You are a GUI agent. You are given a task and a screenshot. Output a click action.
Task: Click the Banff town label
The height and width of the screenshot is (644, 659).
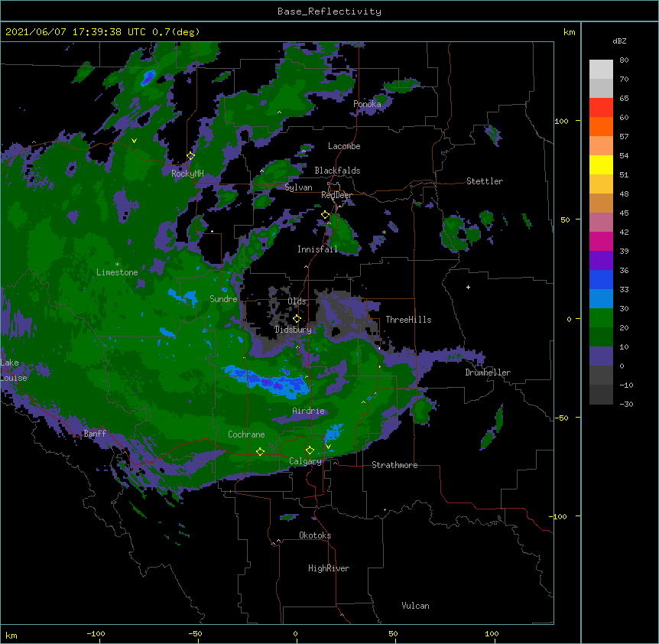coord(95,434)
